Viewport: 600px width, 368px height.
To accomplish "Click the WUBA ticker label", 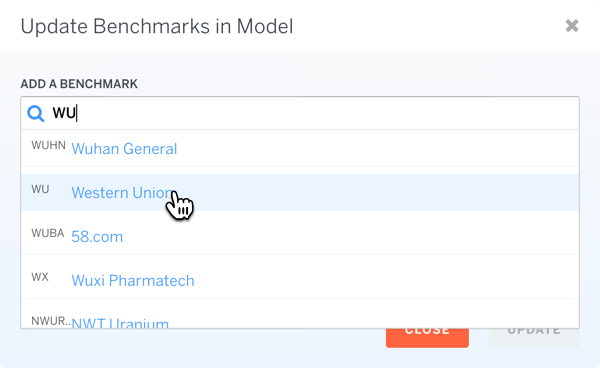I will click(x=47, y=233).
